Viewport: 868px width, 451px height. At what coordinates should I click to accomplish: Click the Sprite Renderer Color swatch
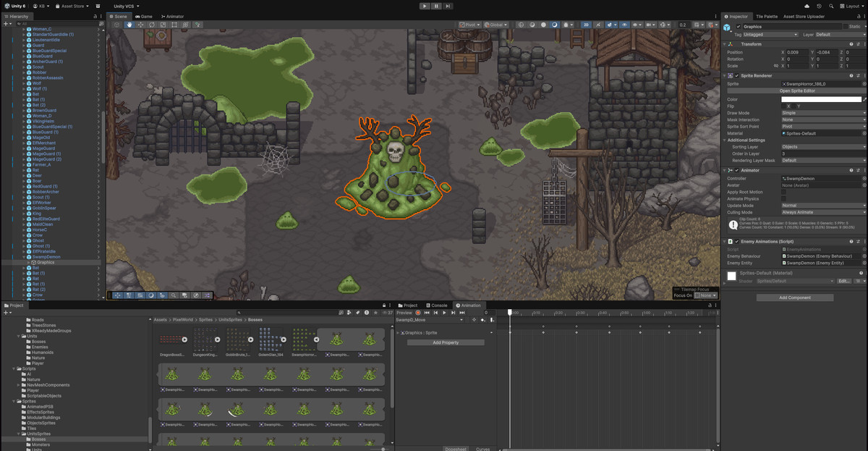822,99
